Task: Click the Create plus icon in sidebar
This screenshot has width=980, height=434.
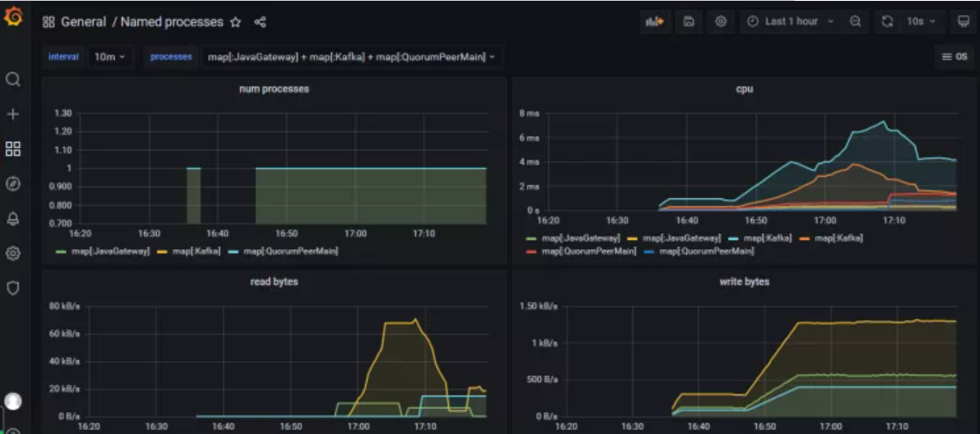Action: (13, 114)
